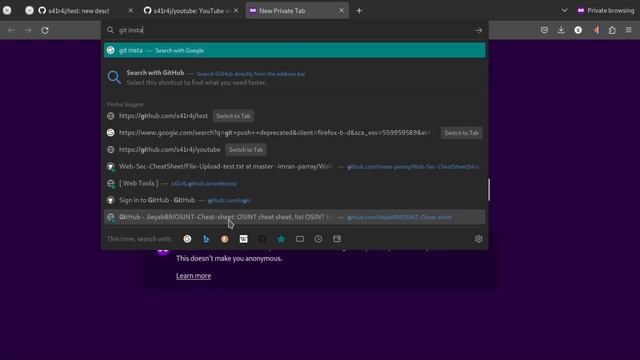Click the Actions search shortcut icon

(x=337, y=239)
